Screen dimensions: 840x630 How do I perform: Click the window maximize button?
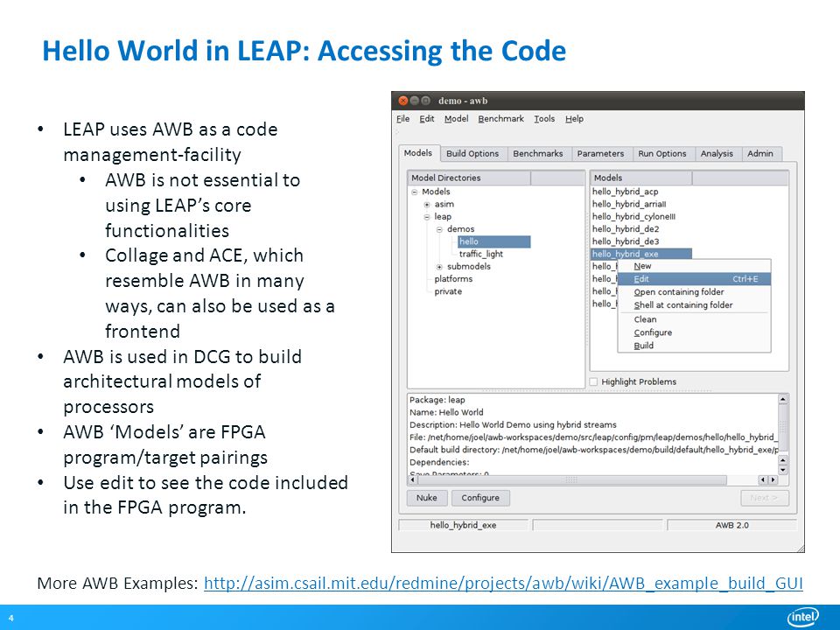(x=426, y=101)
